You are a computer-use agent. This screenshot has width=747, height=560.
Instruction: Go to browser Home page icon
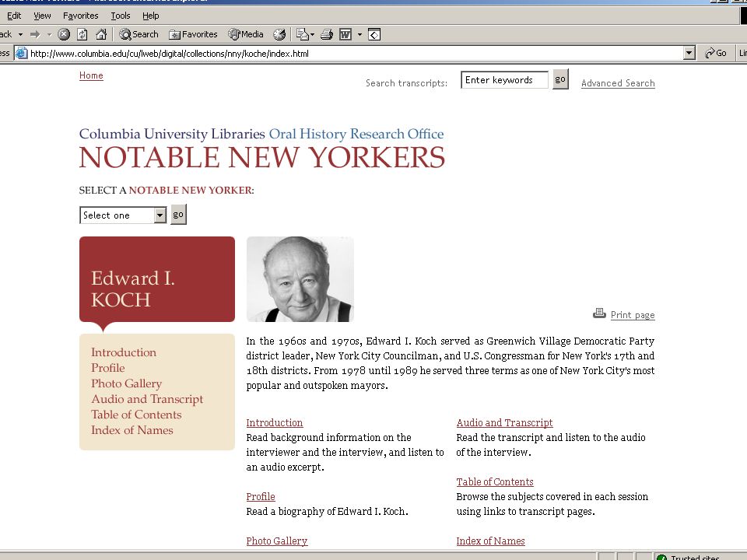pos(101,34)
